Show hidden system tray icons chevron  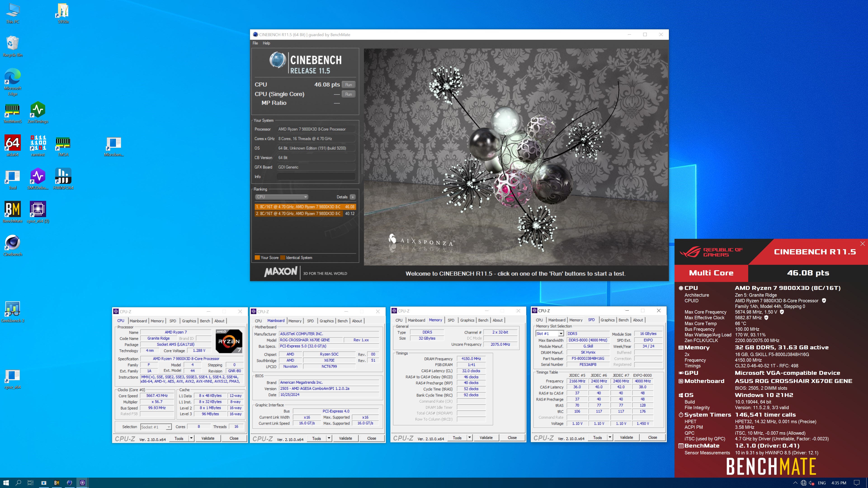tap(795, 483)
